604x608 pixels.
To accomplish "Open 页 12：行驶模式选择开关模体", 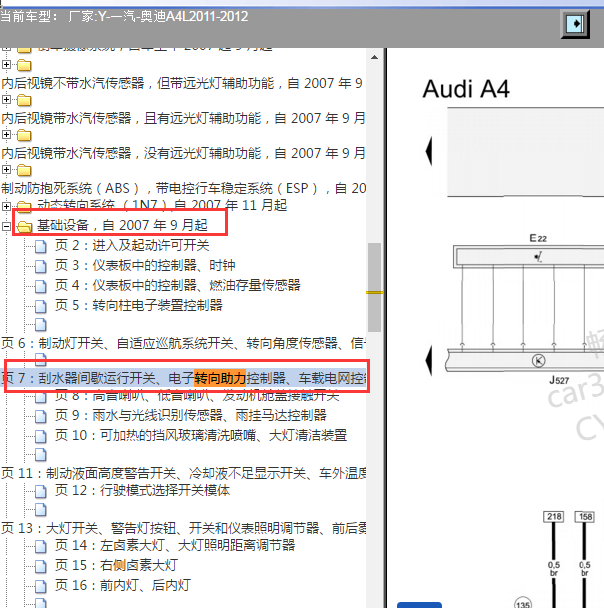I will point(142,491).
